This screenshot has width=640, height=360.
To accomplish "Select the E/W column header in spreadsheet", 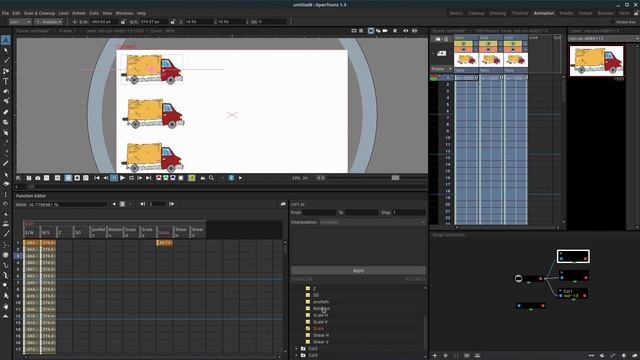I will pos(31,232).
